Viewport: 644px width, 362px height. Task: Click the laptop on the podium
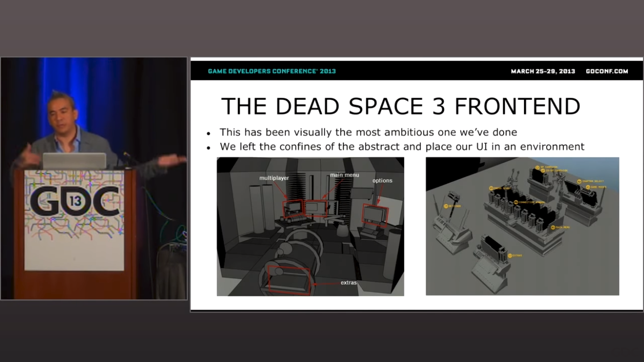pyautogui.click(x=74, y=161)
